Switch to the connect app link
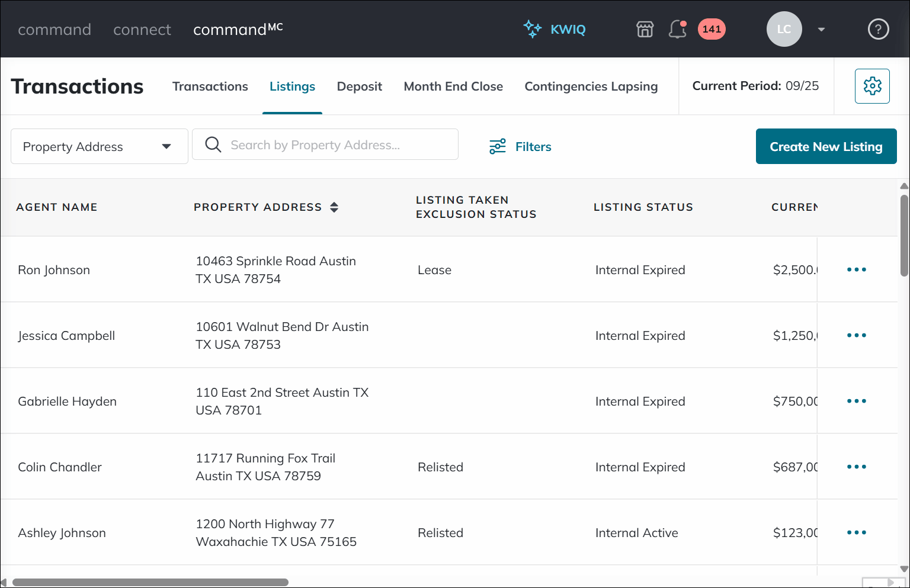Viewport: 910px width, 588px height. point(142,30)
